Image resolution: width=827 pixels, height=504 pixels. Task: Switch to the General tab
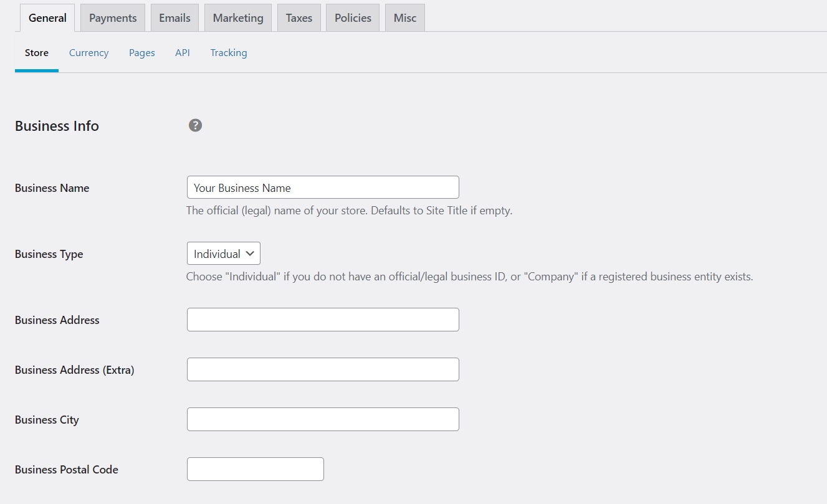pos(47,18)
